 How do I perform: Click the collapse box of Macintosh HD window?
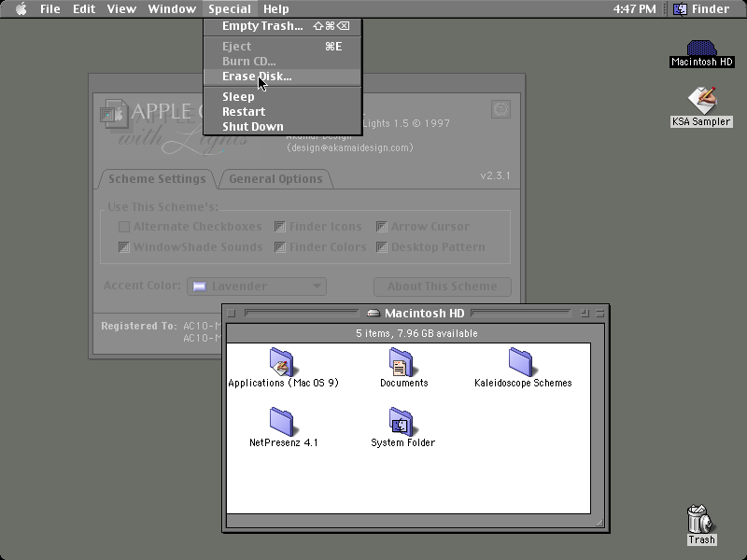coord(599,313)
